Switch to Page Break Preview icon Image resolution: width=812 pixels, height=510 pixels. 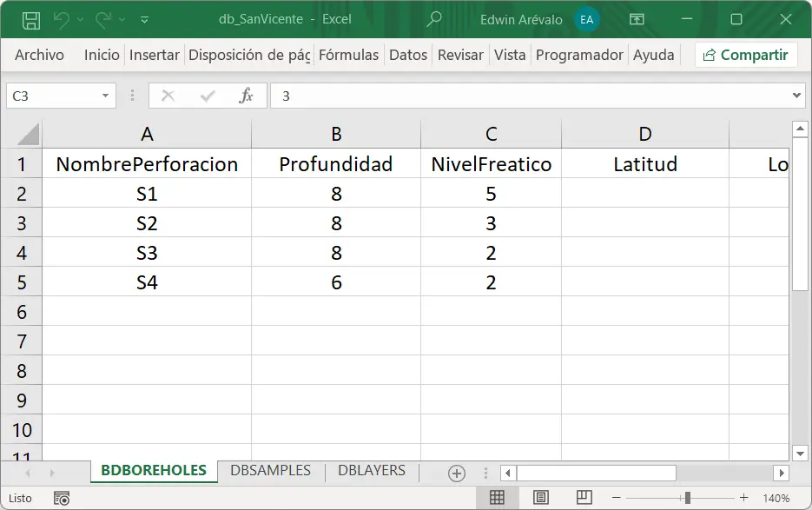[x=584, y=498]
